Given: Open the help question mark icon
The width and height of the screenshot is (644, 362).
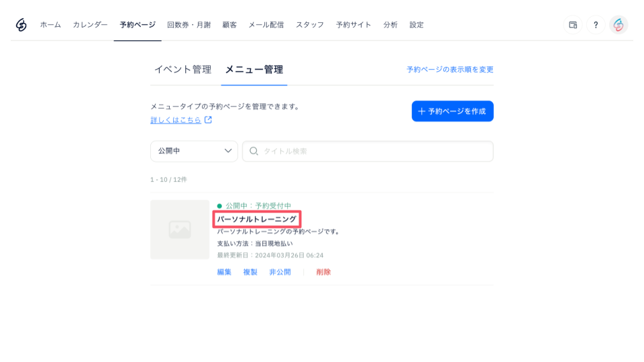Looking at the screenshot, I should coord(596,25).
